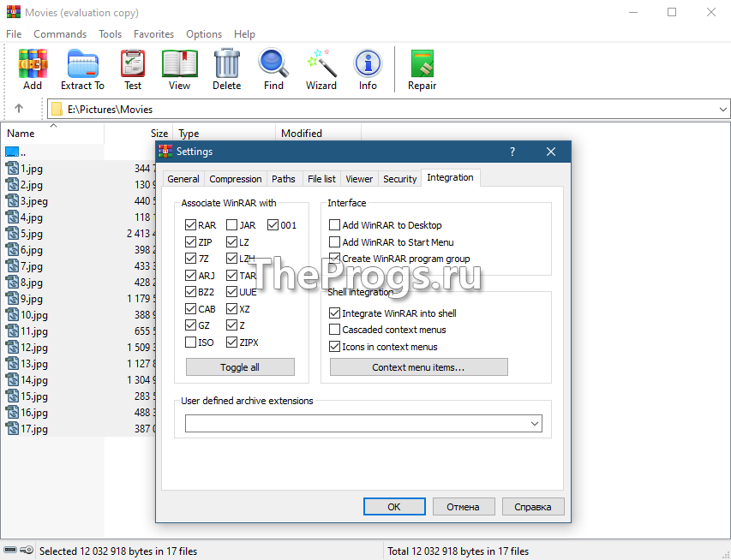731x560 pixels.
Task: Click the folder icon in address bar
Action: (x=57, y=109)
